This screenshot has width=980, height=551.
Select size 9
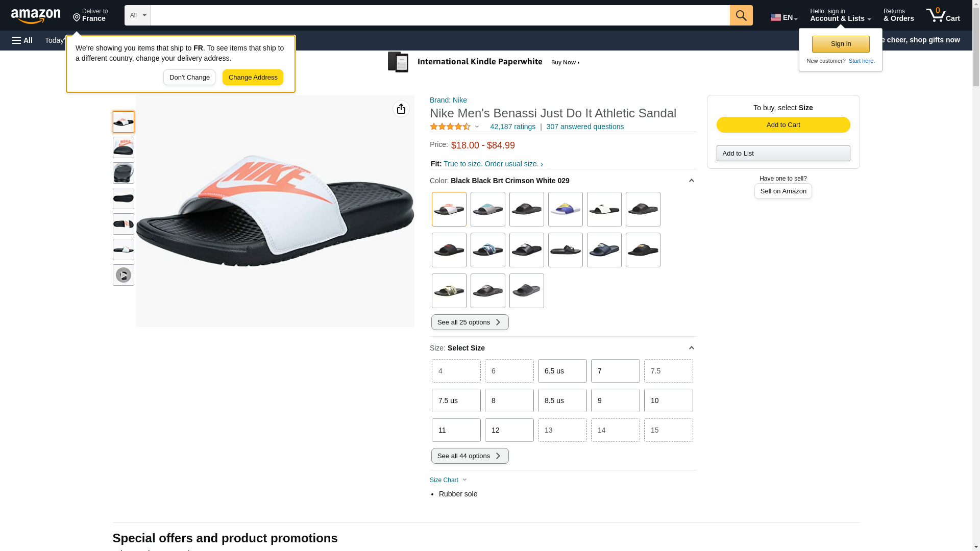coord(615,400)
